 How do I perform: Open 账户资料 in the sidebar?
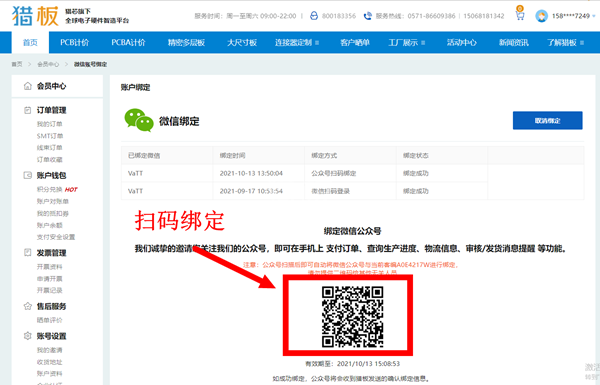[x=49, y=374]
